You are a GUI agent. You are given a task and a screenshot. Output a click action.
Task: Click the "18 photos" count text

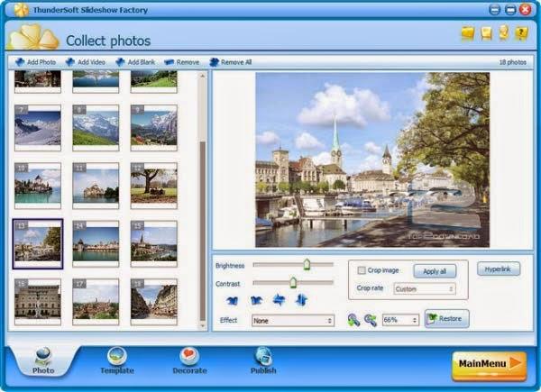[512, 62]
